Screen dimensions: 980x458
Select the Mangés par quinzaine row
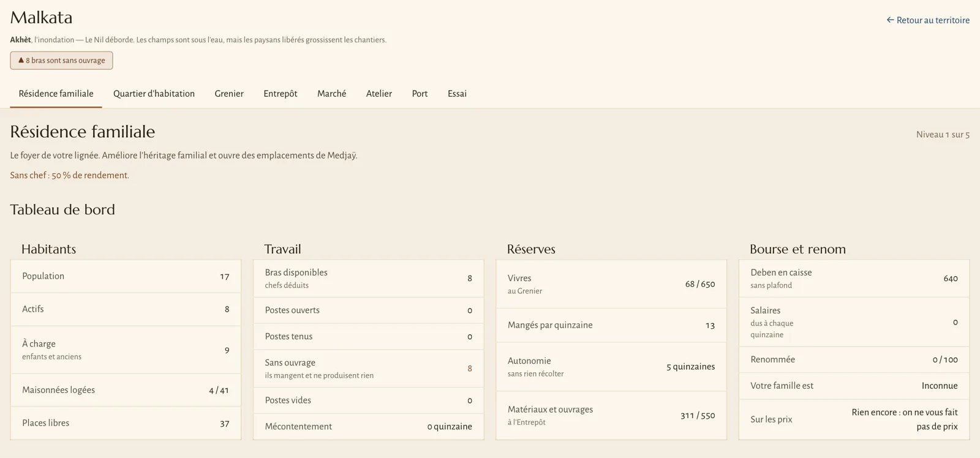click(611, 325)
